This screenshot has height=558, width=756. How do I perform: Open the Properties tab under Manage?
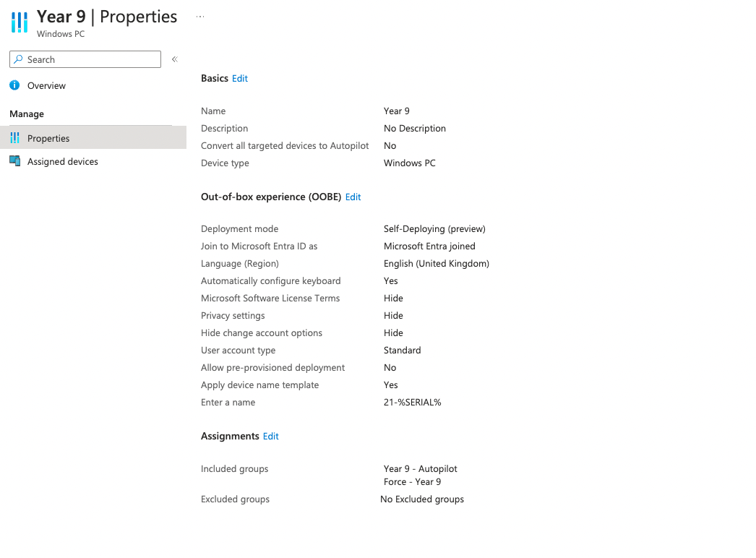pyautogui.click(x=48, y=137)
